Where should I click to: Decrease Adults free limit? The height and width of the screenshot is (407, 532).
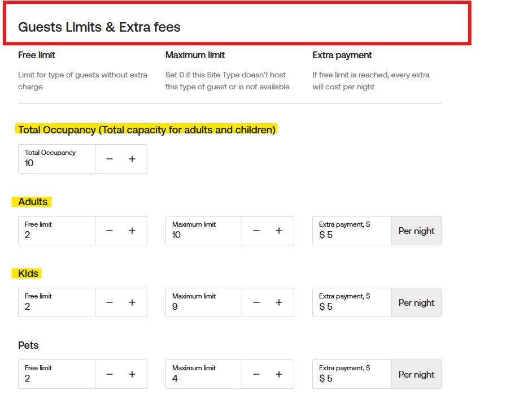click(109, 231)
